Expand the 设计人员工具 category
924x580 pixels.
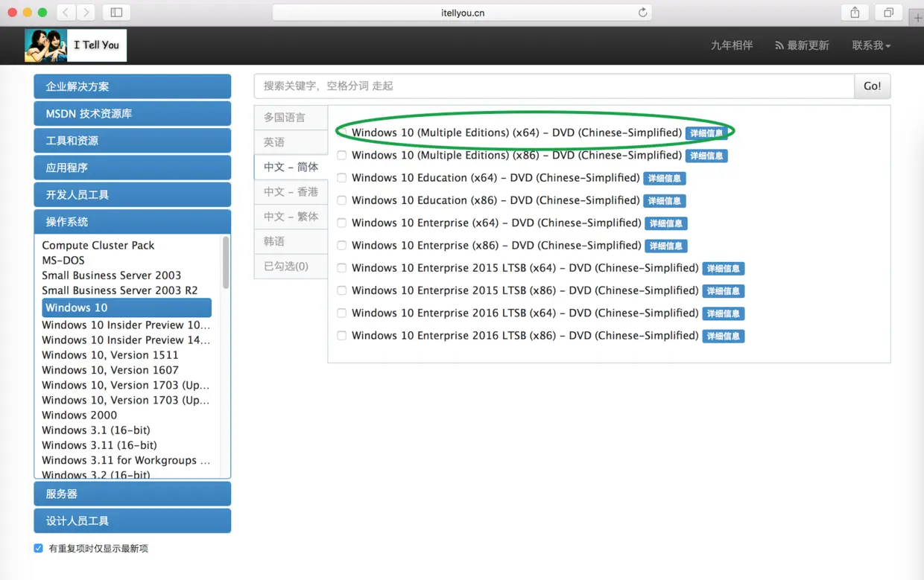point(133,520)
